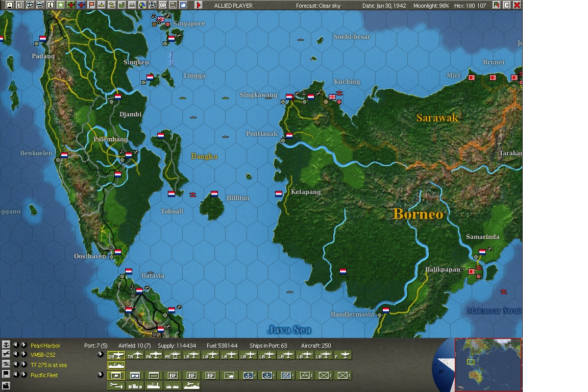Go to previous base before Pearl Harbor

click(16, 345)
